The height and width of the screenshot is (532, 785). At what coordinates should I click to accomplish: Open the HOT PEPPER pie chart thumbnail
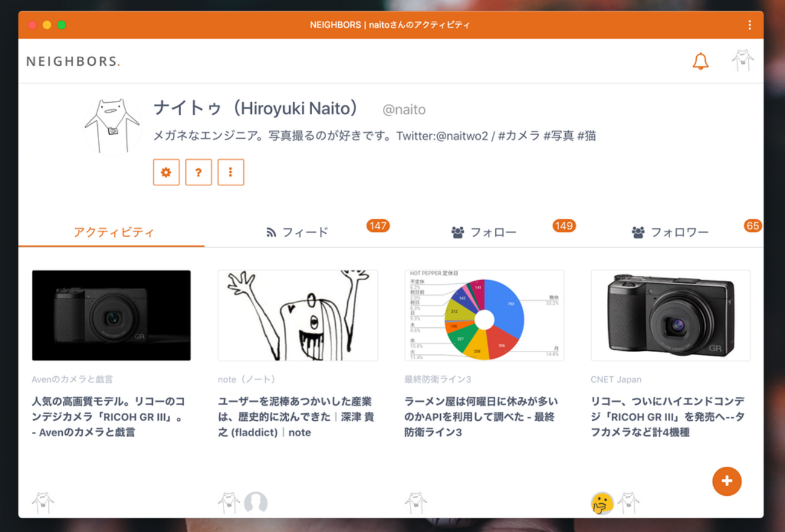tap(484, 315)
